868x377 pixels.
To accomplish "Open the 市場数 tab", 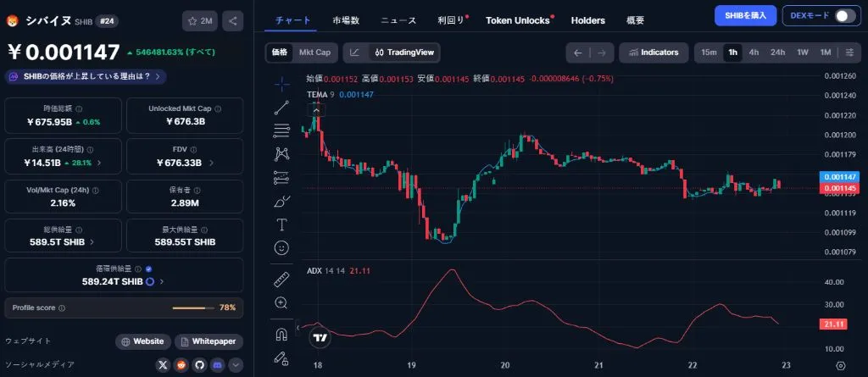I will click(x=346, y=20).
